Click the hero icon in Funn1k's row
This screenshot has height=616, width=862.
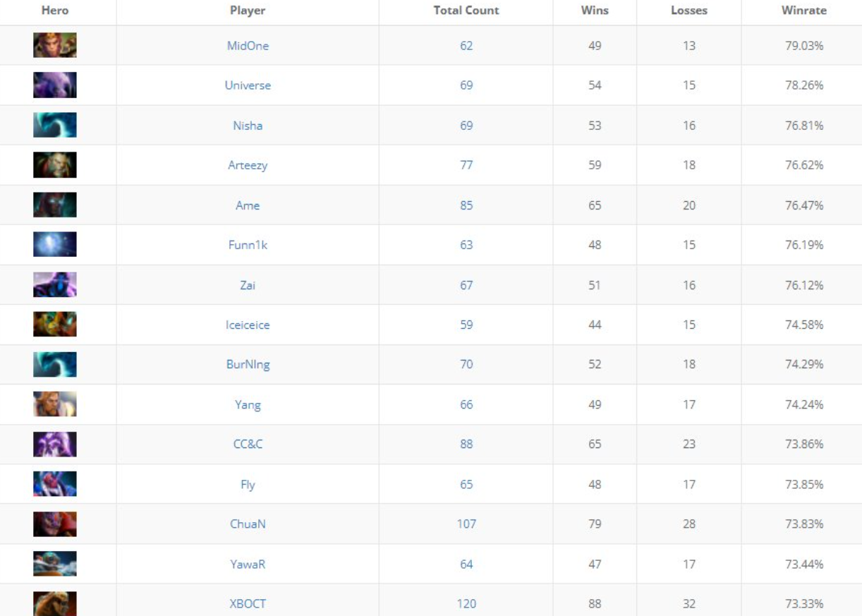pos(54,245)
